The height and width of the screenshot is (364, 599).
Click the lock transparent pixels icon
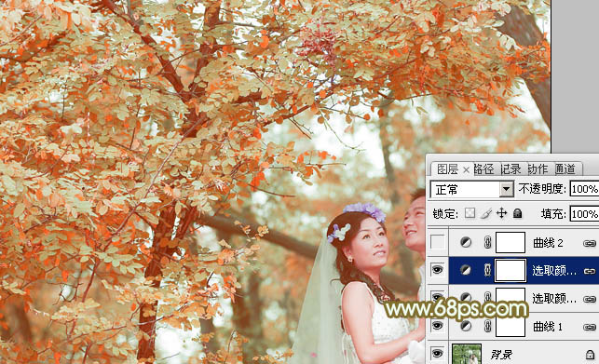coord(470,213)
